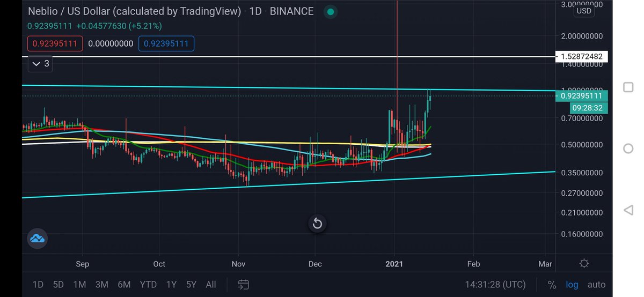
Task: Open the go-to-date calendar icon
Action: coord(243,285)
